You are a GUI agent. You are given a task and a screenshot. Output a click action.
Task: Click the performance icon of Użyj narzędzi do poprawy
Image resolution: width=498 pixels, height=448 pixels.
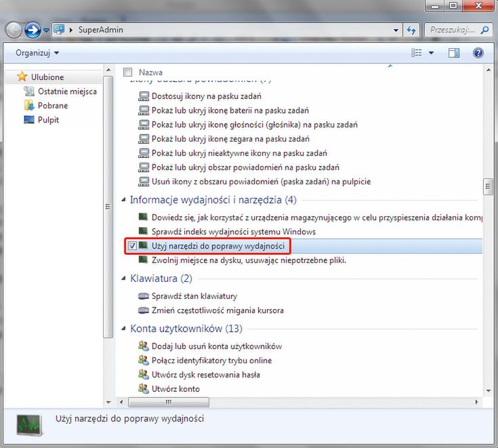coord(143,245)
